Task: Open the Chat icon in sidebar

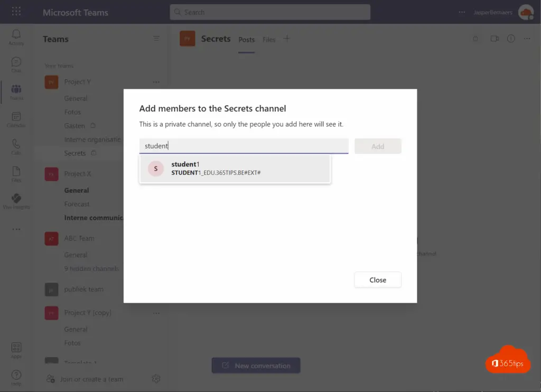Action: 16,64
